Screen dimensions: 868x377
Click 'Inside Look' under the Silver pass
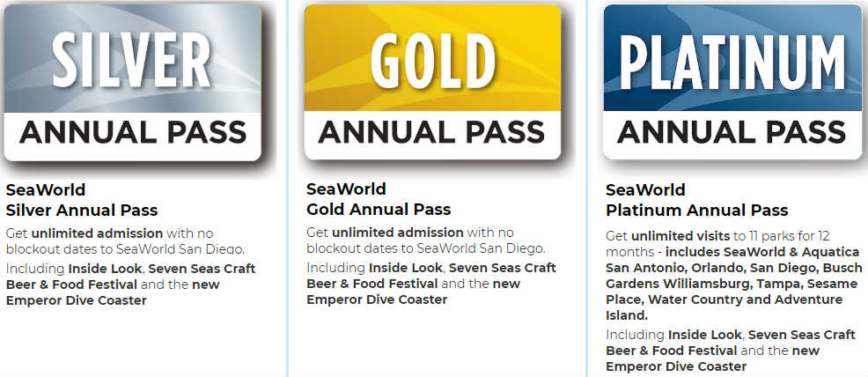tap(105, 269)
